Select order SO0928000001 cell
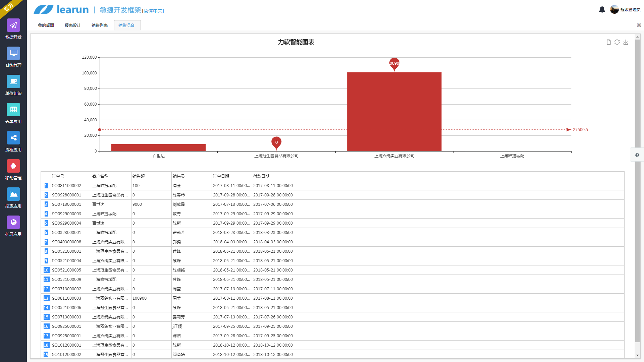The image size is (644, 362). (71, 195)
